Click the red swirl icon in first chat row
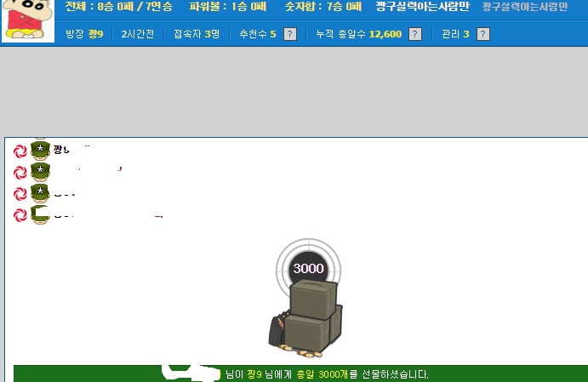Image resolution: width=588 pixels, height=382 pixels. (x=20, y=151)
